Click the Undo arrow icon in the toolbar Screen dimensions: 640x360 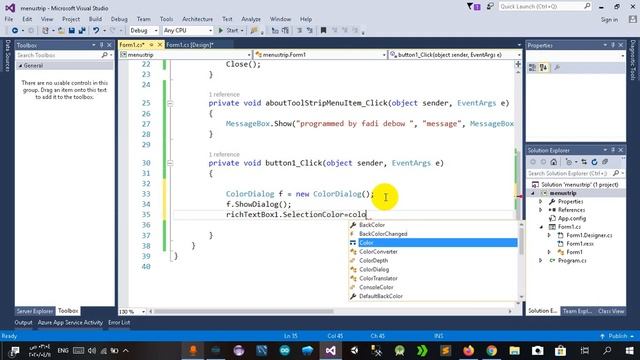click(x=96, y=31)
